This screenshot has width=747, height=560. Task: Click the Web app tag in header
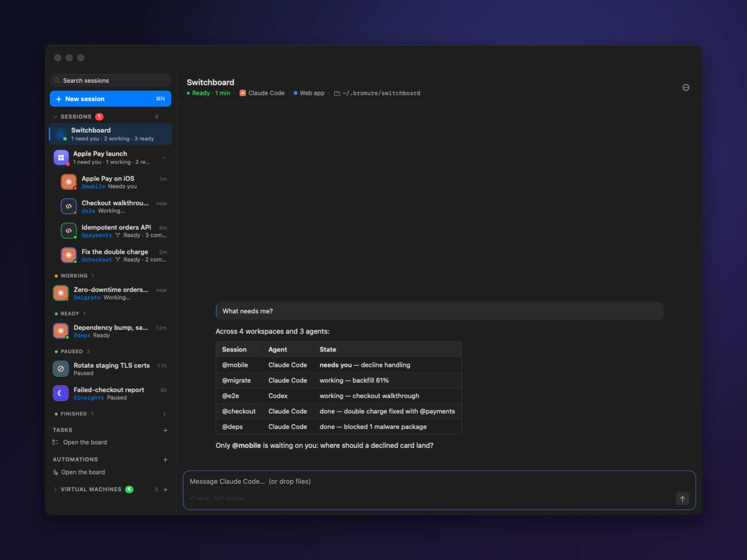coord(312,93)
